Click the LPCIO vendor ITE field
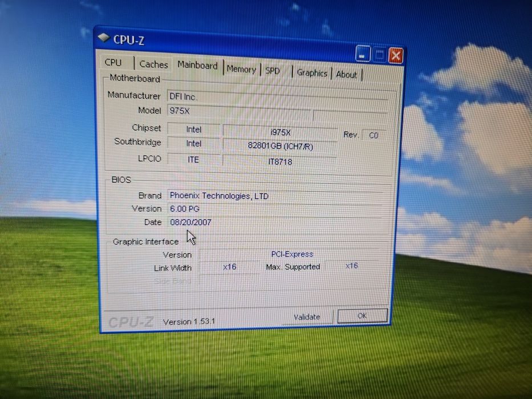Screen dimensions: 532x399 [x=194, y=160]
